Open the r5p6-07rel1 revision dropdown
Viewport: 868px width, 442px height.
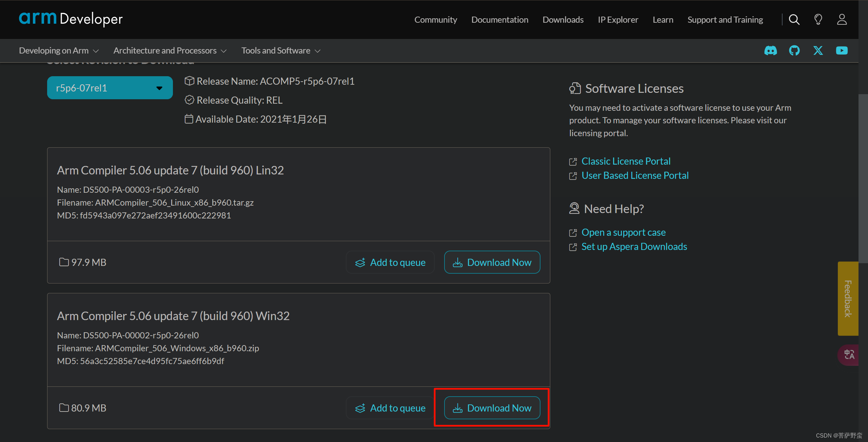coord(110,88)
